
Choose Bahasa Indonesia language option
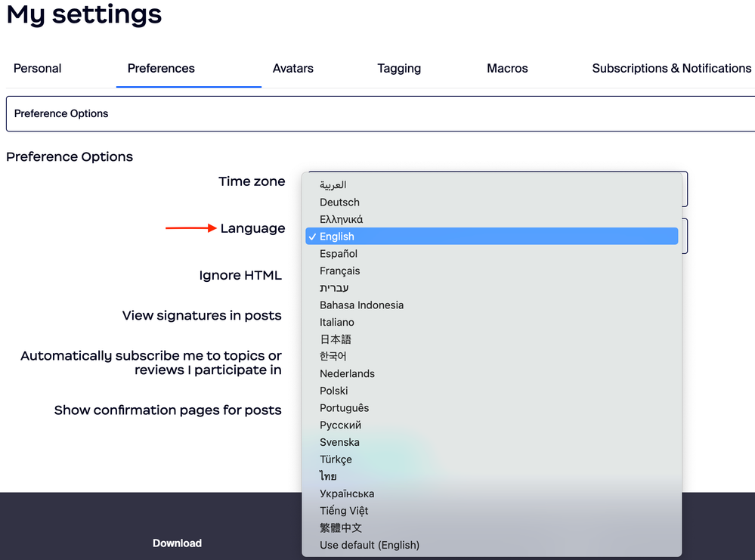point(361,305)
